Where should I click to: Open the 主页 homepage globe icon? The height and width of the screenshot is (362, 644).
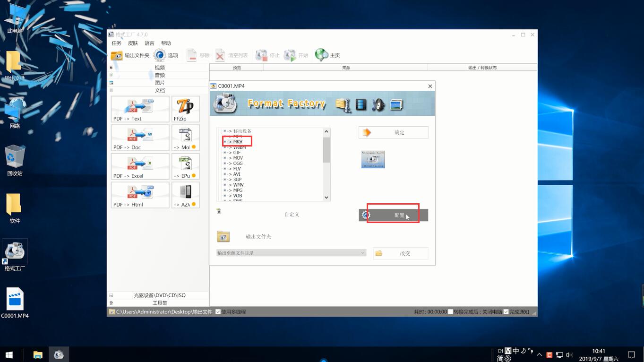pos(322,55)
